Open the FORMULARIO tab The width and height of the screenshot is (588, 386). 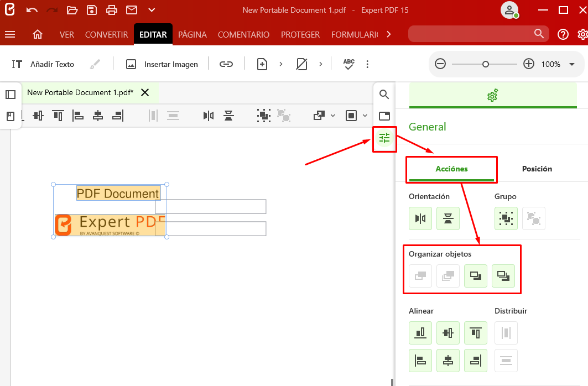(x=355, y=34)
